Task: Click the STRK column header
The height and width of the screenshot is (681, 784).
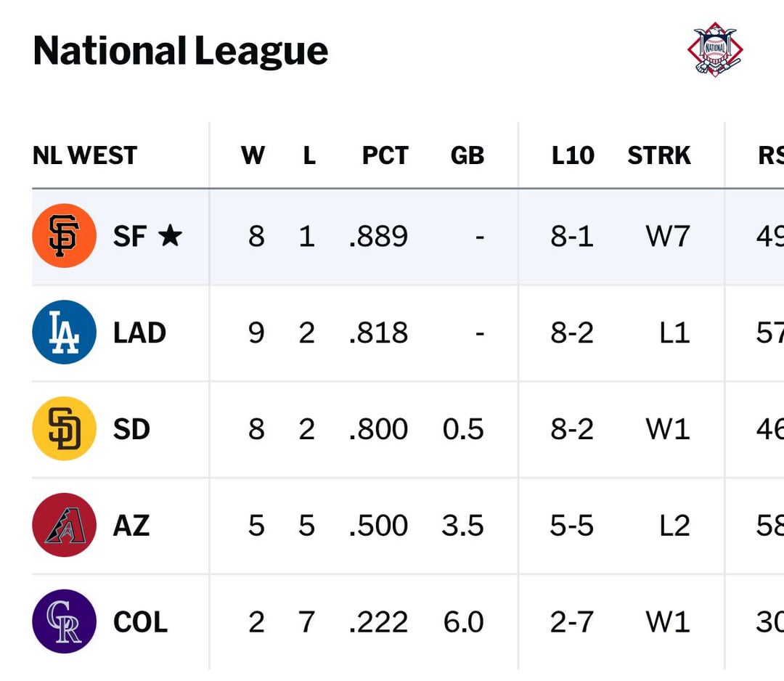Action: (659, 155)
